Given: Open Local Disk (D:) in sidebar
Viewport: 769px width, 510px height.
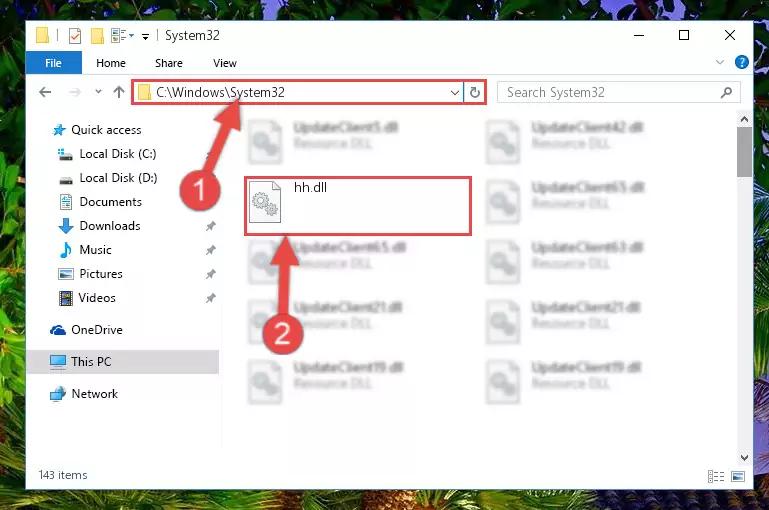Looking at the screenshot, I should coord(108,178).
